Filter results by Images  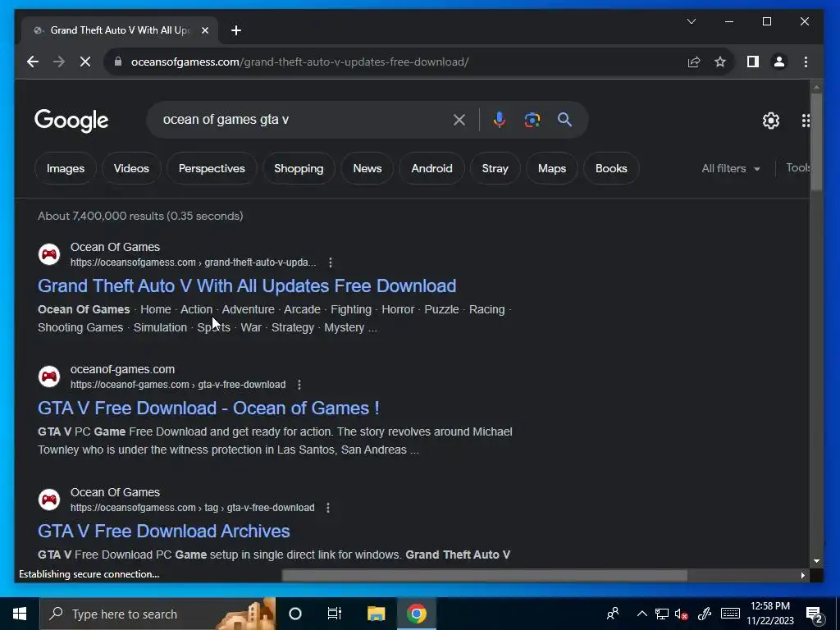pyautogui.click(x=66, y=168)
